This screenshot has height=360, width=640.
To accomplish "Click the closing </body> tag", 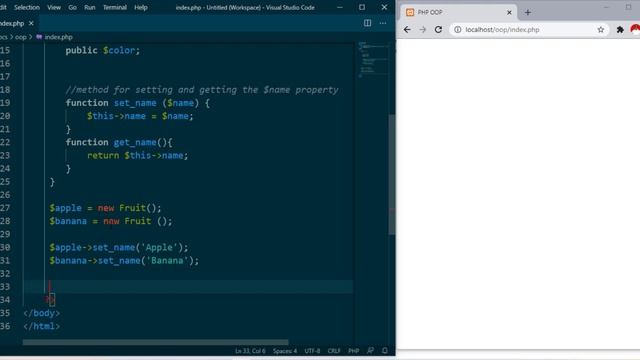I will [x=42, y=313].
